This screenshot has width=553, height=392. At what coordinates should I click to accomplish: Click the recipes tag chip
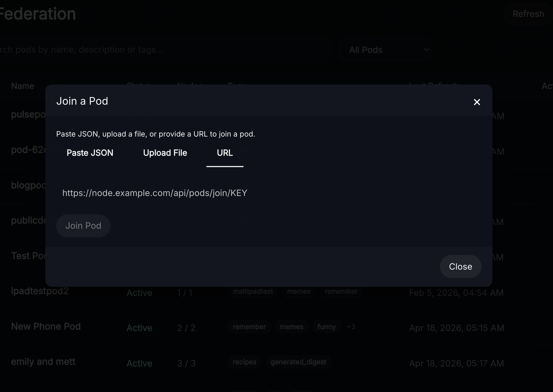click(x=244, y=362)
